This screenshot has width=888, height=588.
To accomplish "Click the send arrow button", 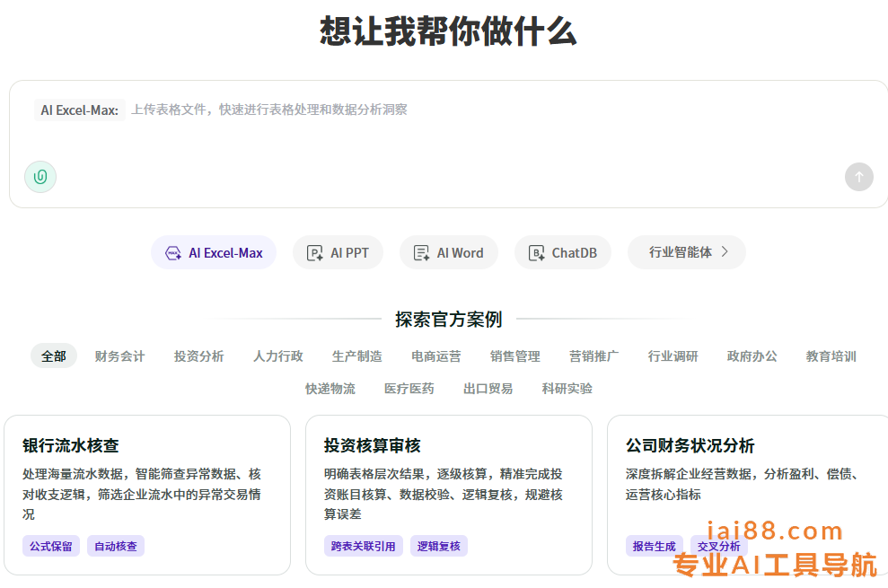I will pos(858,177).
